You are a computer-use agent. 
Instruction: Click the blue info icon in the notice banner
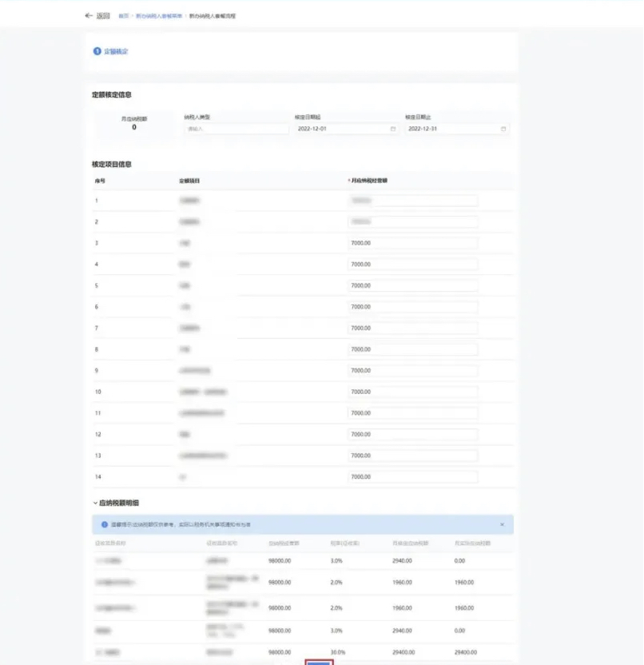click(105, 524)
